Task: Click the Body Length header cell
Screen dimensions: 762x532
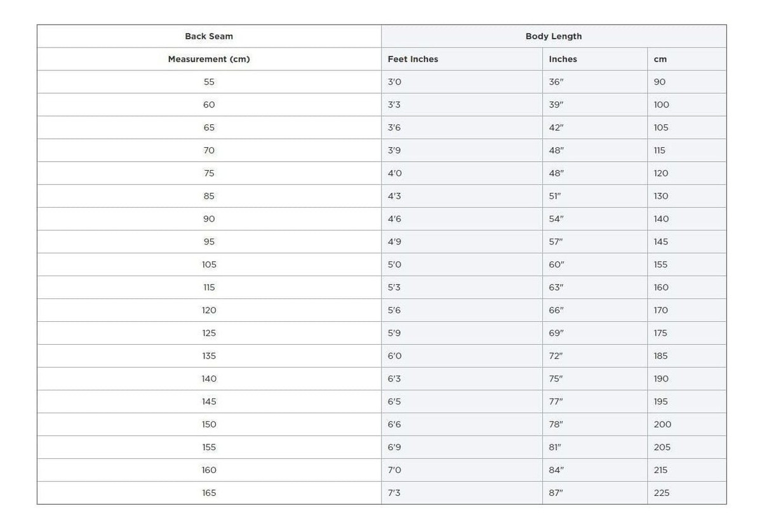Action: point(553,36)
